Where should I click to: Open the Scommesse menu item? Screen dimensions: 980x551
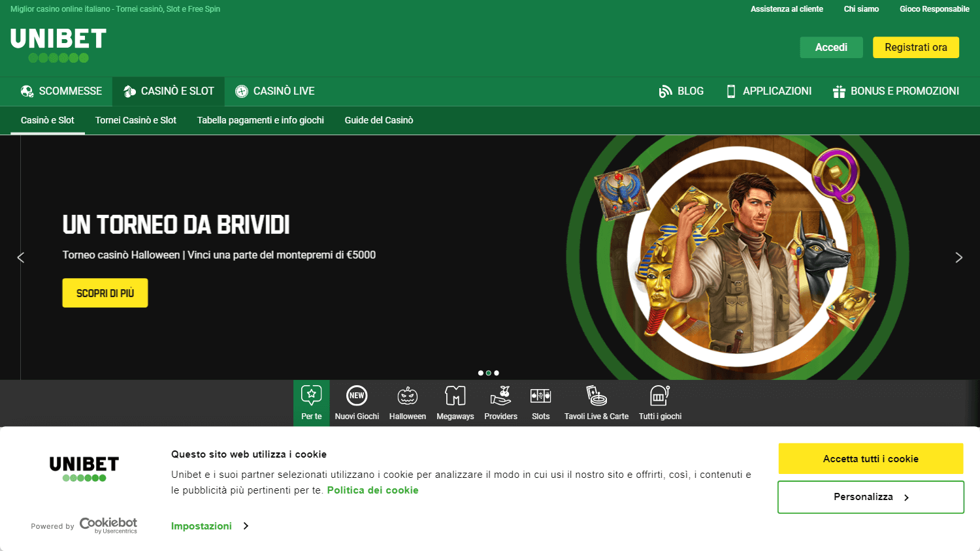pos(61,91)
